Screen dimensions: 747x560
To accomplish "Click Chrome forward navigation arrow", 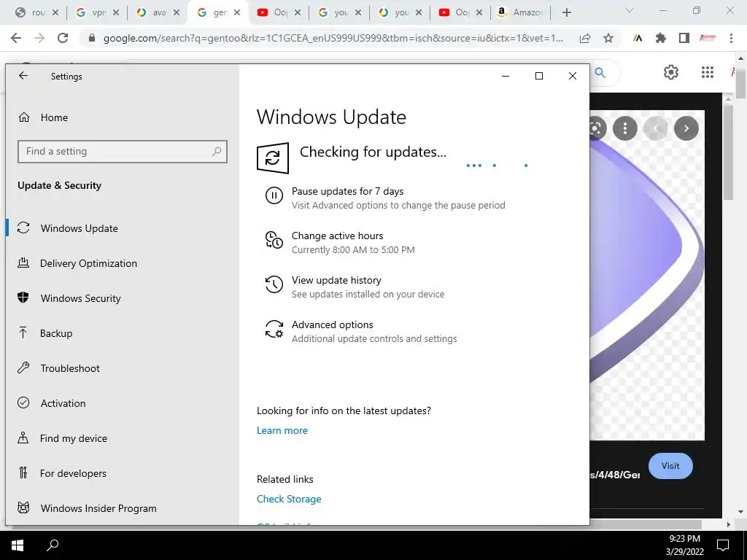I will click(x=39, y=38).
